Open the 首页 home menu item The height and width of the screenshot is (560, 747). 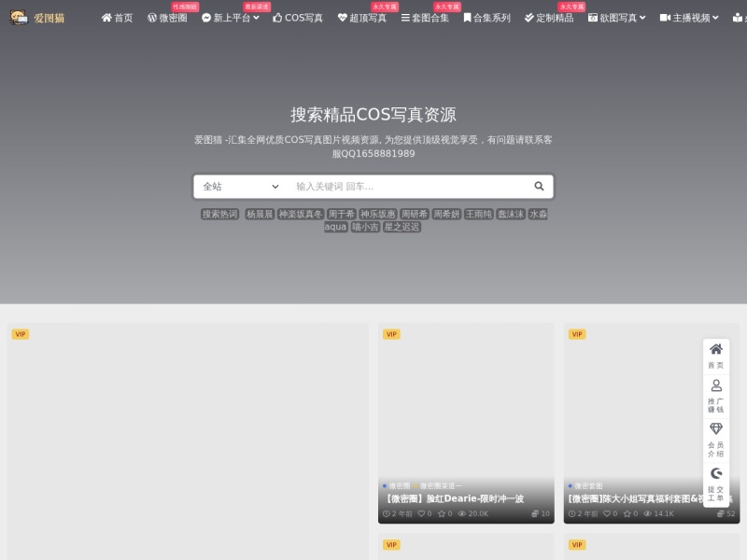(x=118, y=18)
